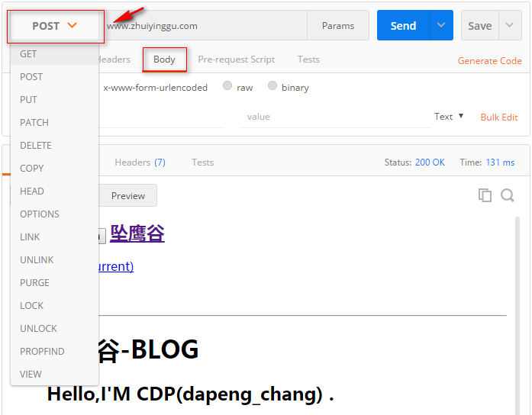Screen dimensions: 532x415
Task: Select the raw body type
Action: [x=227, y=85]
